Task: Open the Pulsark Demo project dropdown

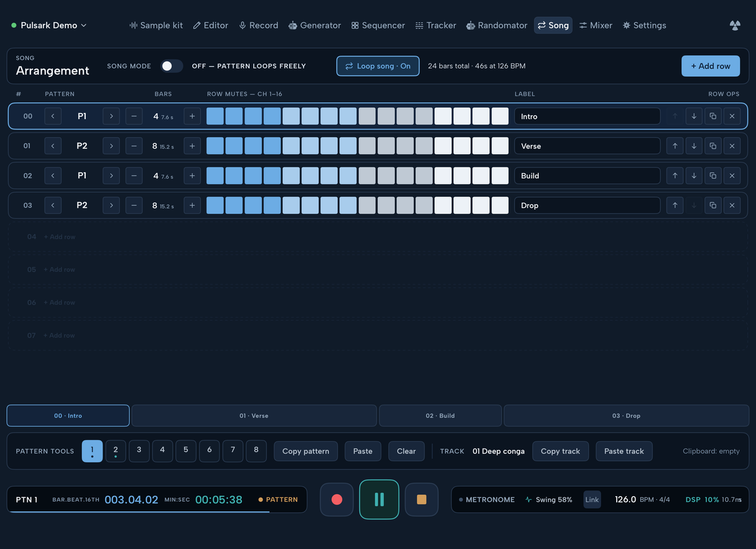Action: coord(49,25)
